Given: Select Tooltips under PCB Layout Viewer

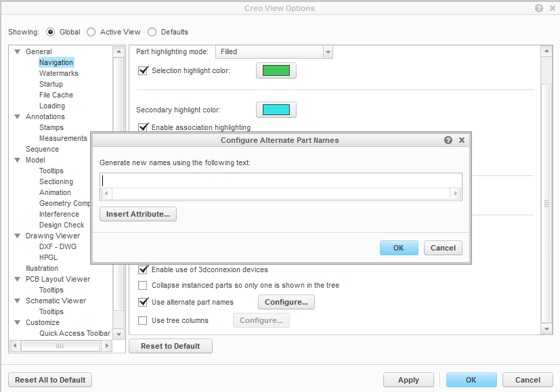Looking at the screenshot, I should [51, 290].
